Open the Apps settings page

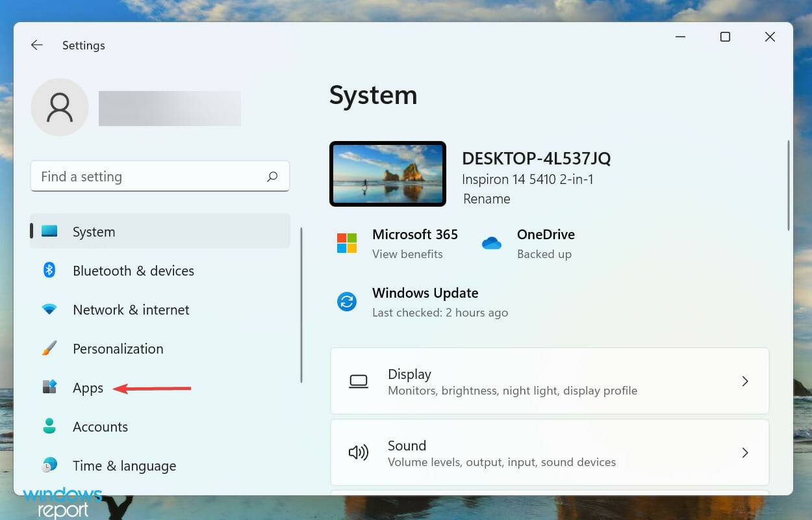[88, 387]
